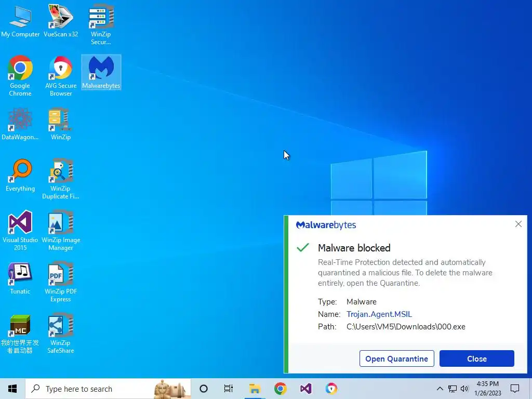Open the notification center icon
Screen dimensions: 532x399
click(x=515, y=389)
